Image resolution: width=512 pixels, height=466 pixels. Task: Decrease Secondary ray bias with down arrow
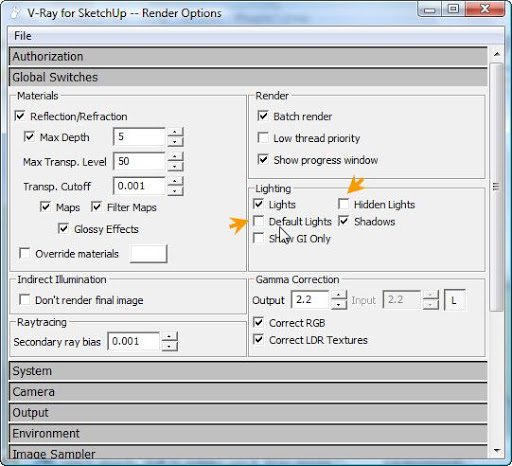click(x=169, y=346)
